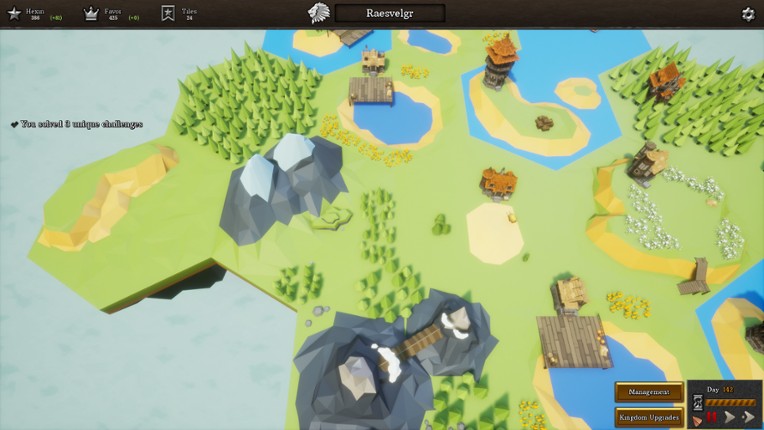Click the striped day progress bar
This screenshot has width=764, height=430.
coord(730,403)
